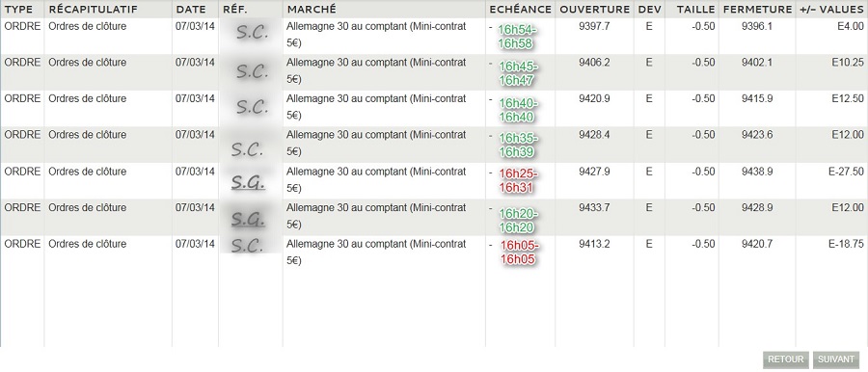868x372 pixels.
Task: Select opening value 9397.7
Action: tap(594, 26)
